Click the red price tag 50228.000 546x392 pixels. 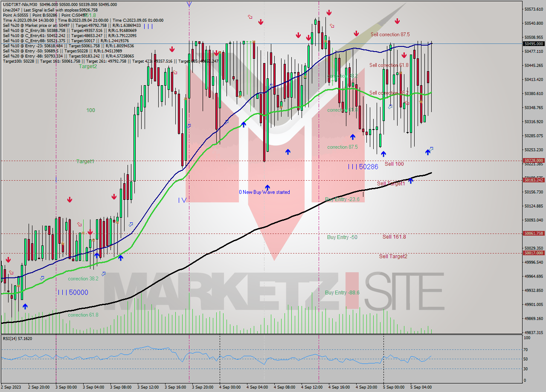click(534, 161)
